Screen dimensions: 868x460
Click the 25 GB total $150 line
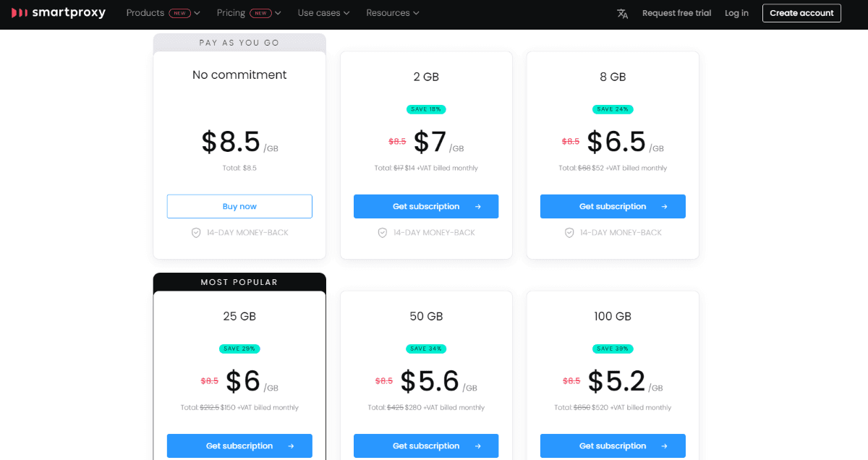tap(239, 407)
